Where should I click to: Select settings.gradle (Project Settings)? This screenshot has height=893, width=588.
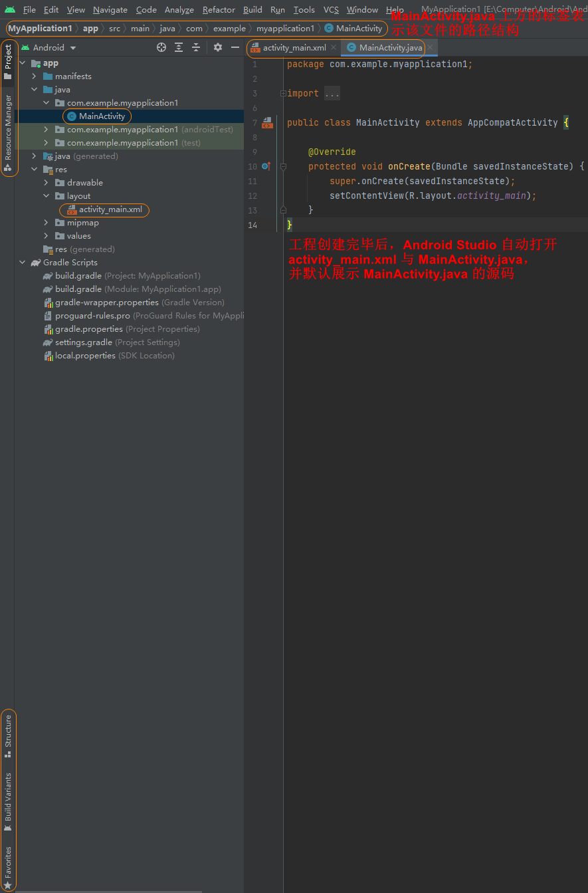pos(112,342)
